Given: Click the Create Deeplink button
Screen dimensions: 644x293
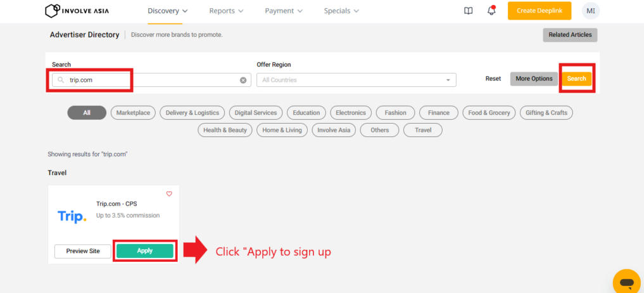Looking at the screenshot, I should click(x=539, y=11).
